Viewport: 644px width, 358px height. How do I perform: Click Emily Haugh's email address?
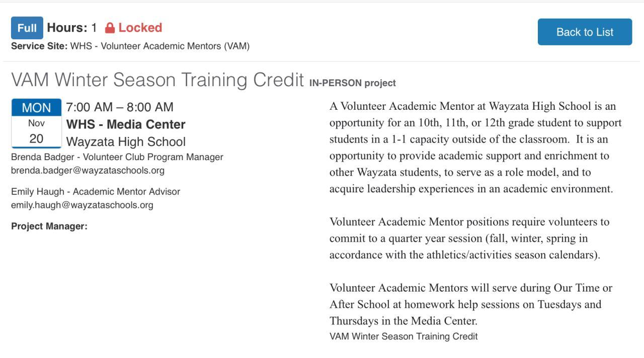(x=82, y=205)
